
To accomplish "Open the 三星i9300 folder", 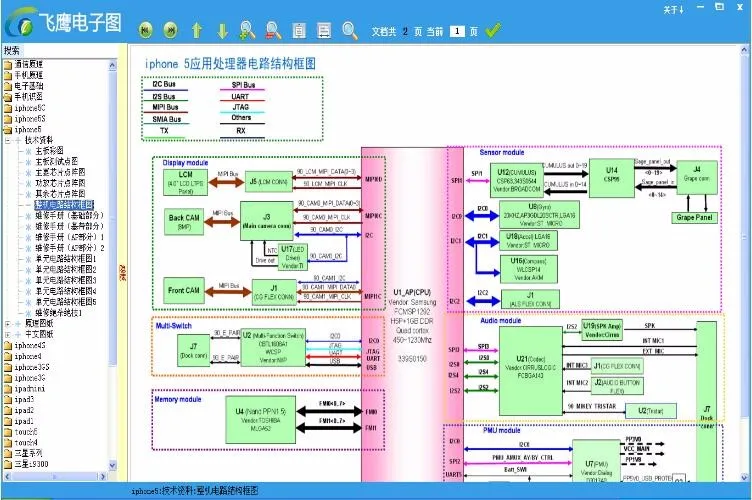I will pyautogui.click(x=27, y=464).
